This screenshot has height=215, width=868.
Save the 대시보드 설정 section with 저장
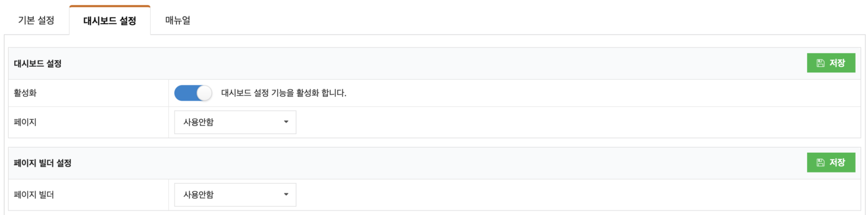tap(831, 63)
